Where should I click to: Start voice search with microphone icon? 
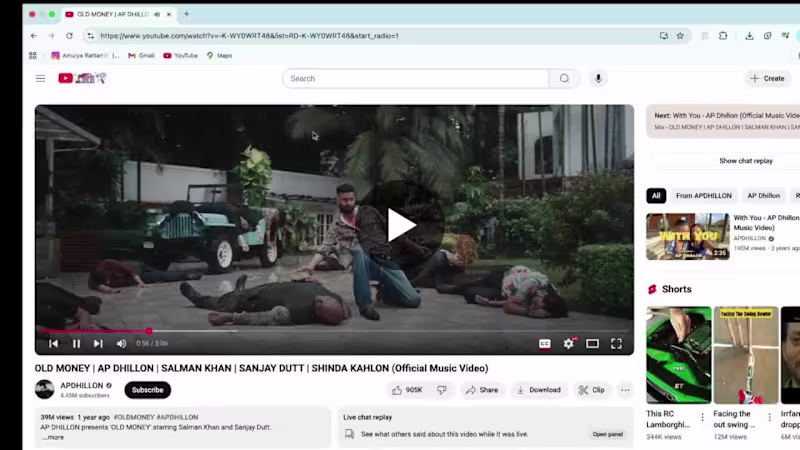tap(598, 79)
